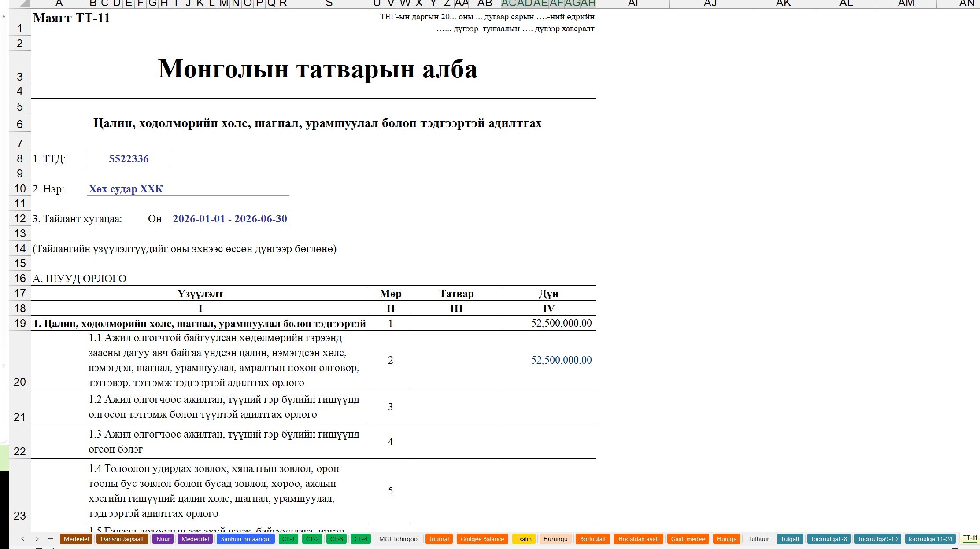Viewport: 980px width, 549px height.
Task: Open the Tsalin sheet tab
Action: pos(524,539)
